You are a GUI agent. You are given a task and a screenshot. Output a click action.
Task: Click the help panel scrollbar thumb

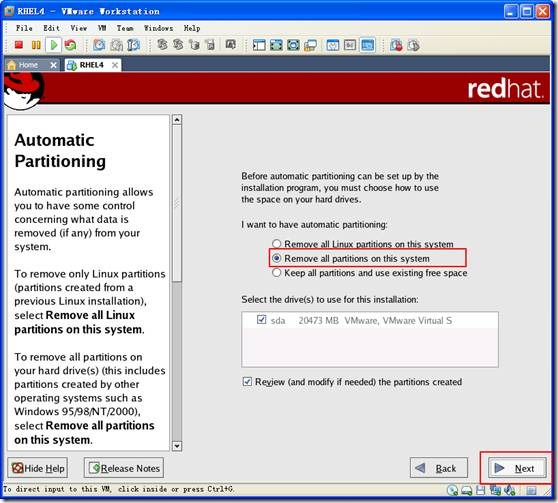coord(177,203)
